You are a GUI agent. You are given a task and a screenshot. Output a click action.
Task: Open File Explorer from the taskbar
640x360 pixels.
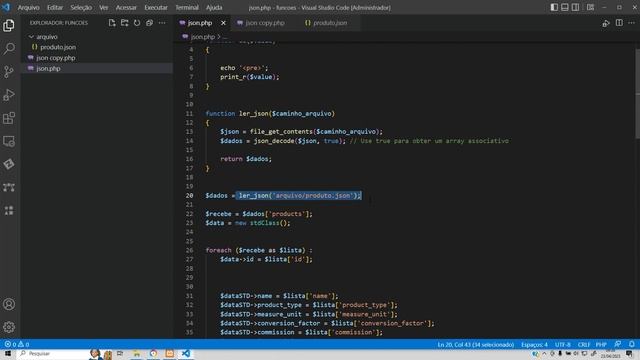click(137, 354)
